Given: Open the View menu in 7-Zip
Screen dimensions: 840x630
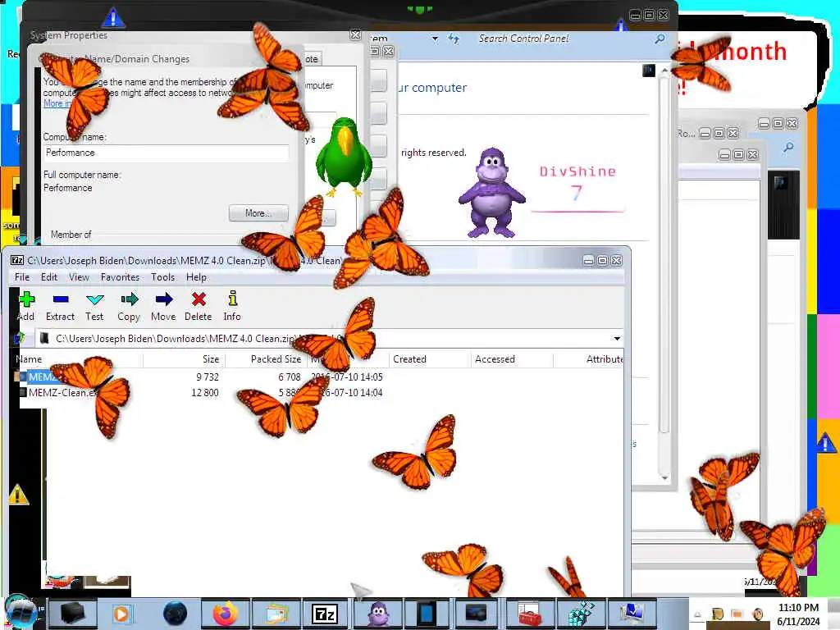Looking at the screenshot, I should pos(79,277).
